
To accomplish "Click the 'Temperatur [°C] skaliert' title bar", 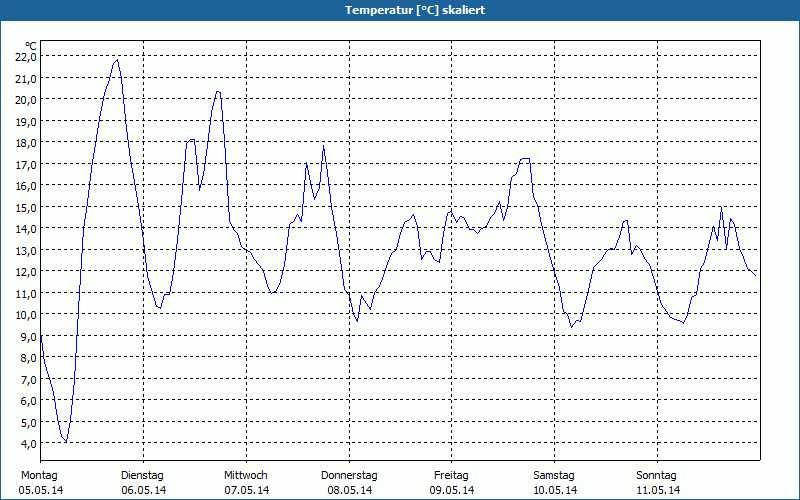I will 400,10.
